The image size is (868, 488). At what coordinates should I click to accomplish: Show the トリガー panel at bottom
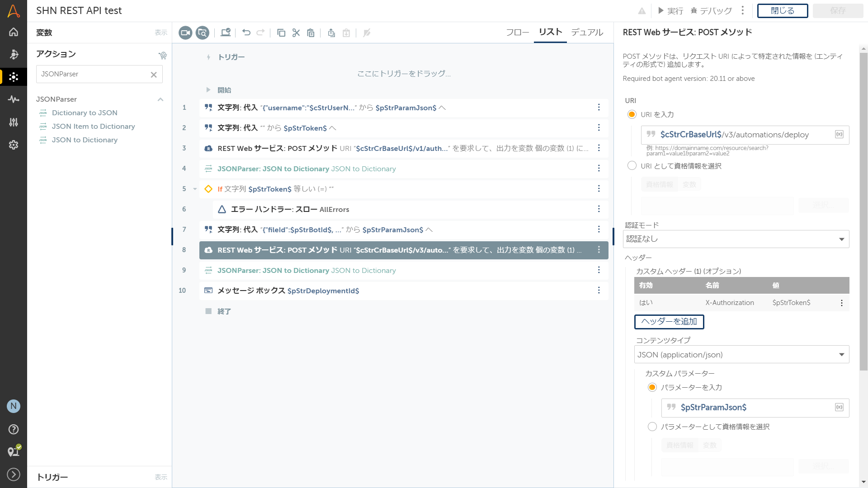click(x=161, y=477)
